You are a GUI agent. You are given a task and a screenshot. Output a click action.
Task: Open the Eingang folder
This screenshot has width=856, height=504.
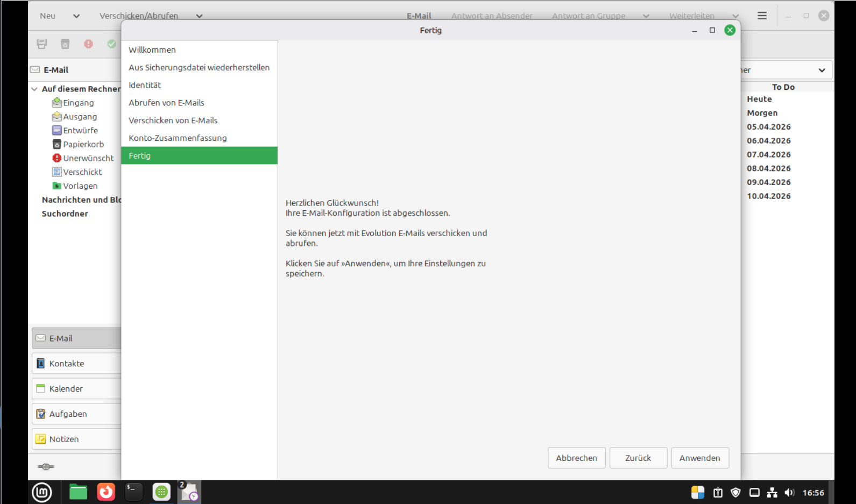78,103
